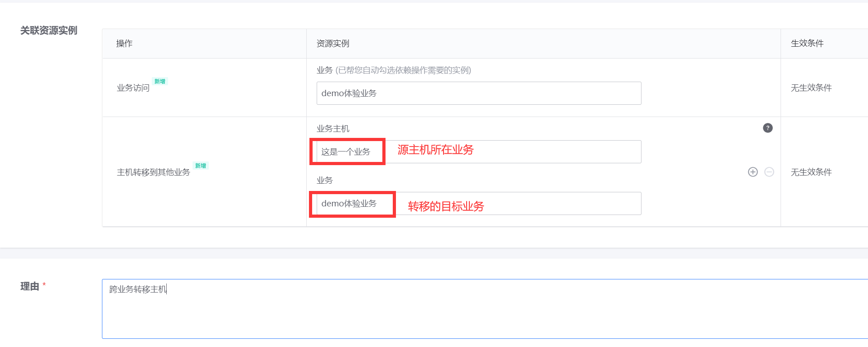
Task: Open the demo体验业务 field below 转移 target 业务 label
Action: click(x=479, y=203)
